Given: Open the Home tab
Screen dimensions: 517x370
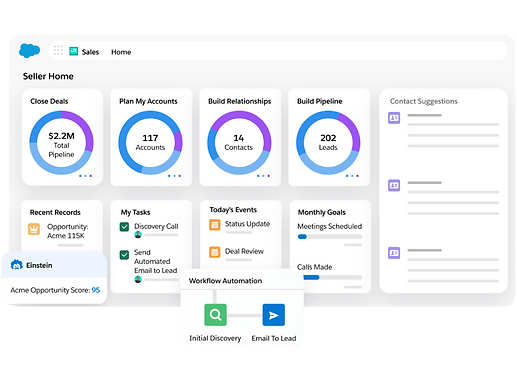Looking at the screenshot, I should pyautogui.click(x=121, y=52).
